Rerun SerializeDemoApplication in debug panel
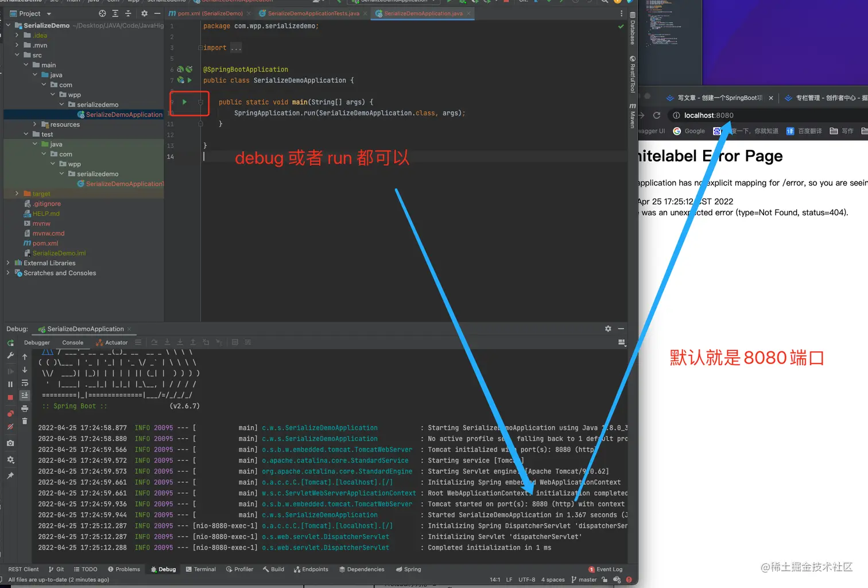Image resolution: width=868 pixels, height=588 pixels. point(10,343)
